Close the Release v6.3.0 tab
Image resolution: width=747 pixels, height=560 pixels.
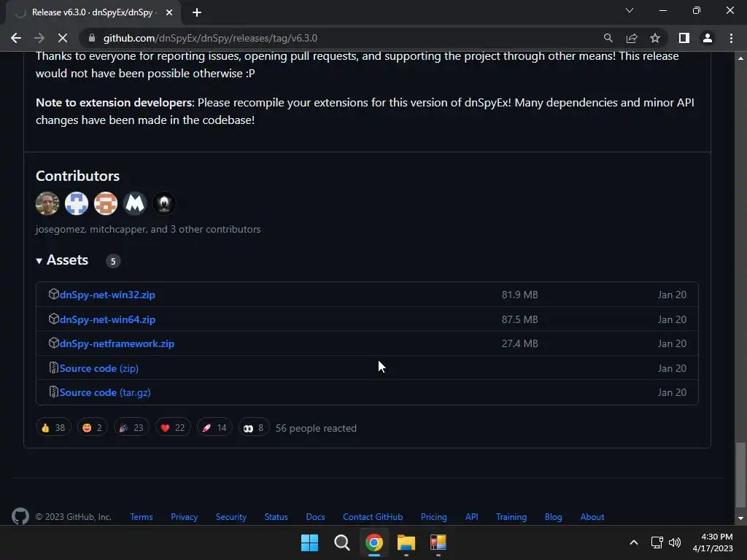[169, 13]
